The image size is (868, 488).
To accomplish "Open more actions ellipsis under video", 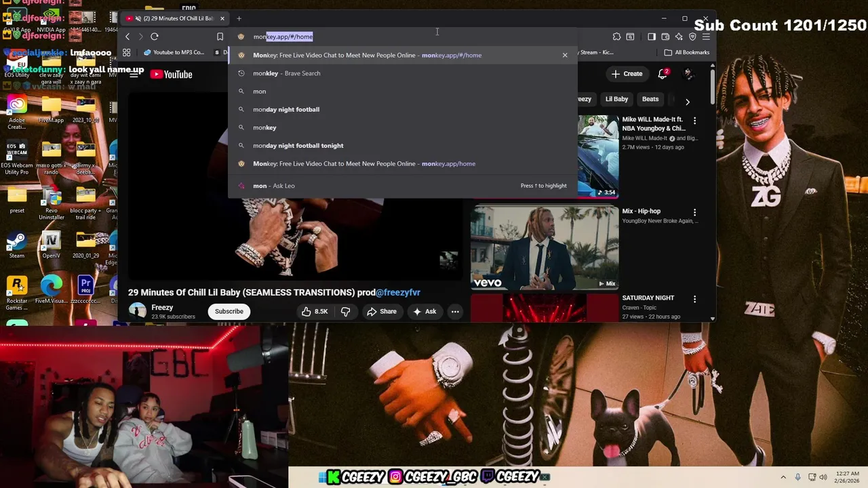I will (455, 312).
